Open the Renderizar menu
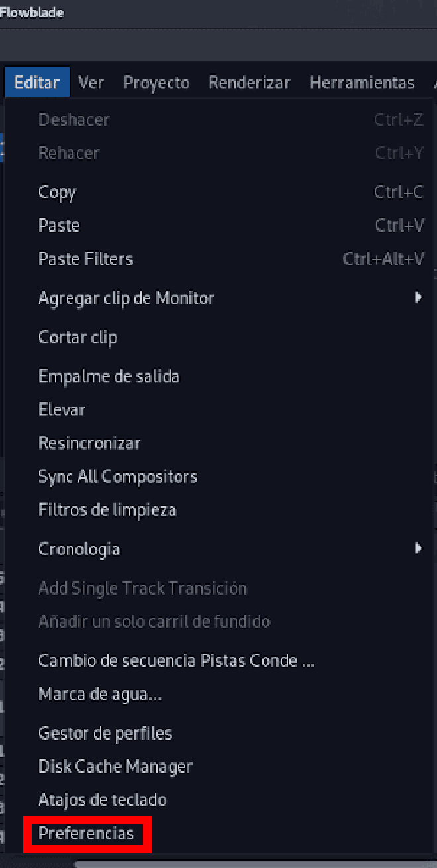The height and width of the screenshot is (868, 437). [250, 83]
